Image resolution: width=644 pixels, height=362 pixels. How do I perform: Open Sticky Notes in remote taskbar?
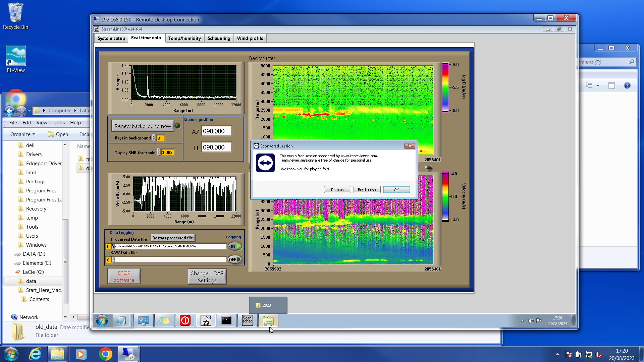point(164,320)
